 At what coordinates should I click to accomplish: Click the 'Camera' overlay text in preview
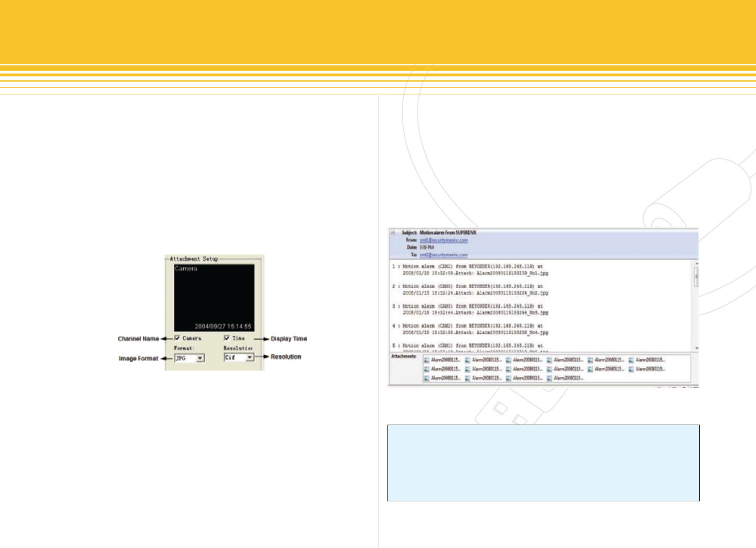tap(186, 269)
